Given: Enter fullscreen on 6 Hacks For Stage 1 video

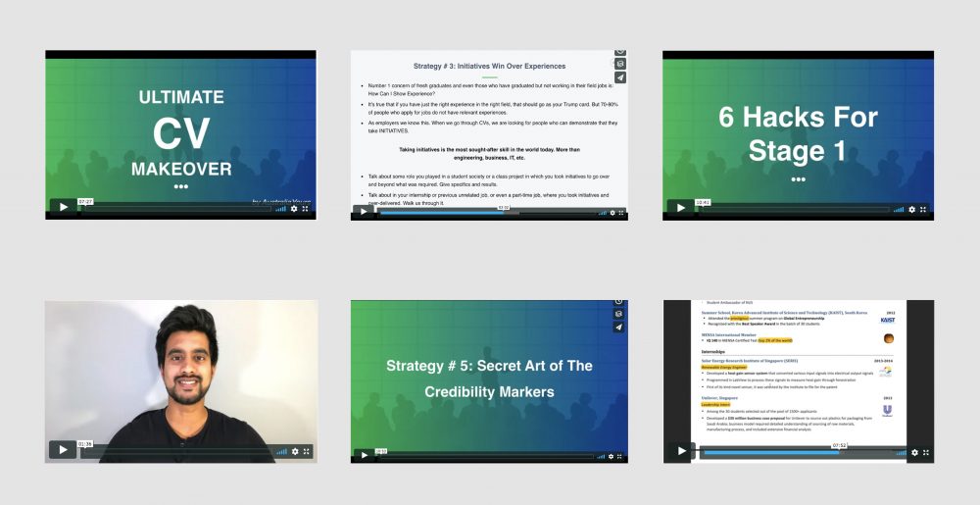Looking at the screenshot, I should (923, 210).
